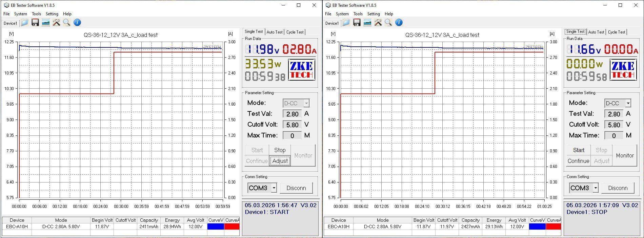Switch to Auto Test tab in left window
Viewport: 644px width, 238px height.
click(274, 32)
